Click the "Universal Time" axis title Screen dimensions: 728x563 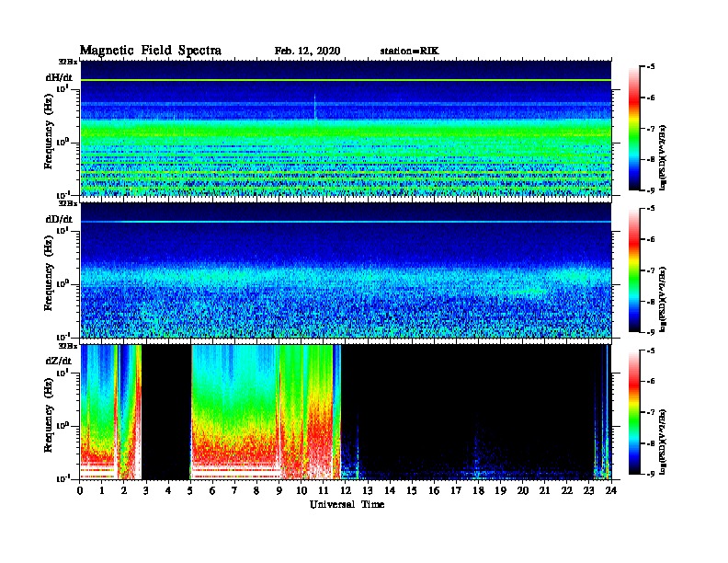(347, 504)
